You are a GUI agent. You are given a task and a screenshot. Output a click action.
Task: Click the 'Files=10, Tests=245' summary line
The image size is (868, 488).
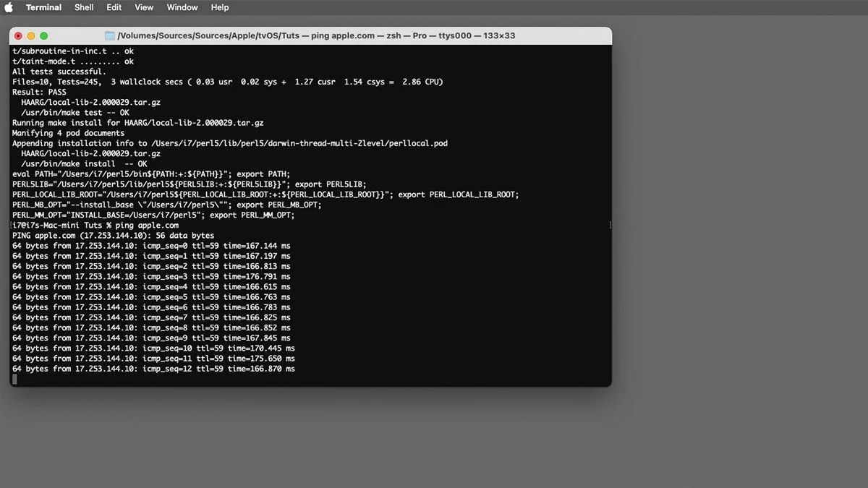(228, 82)
